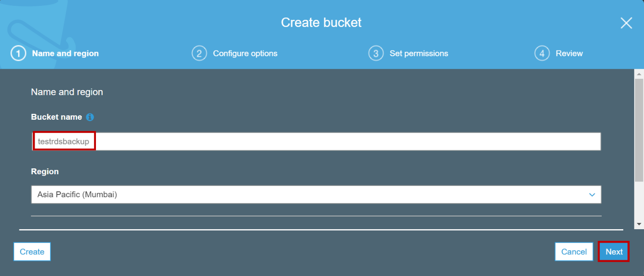644x276 pixels.
Task: Expand the Region list using its chevron arrow
Action: click(x=592, y=195)
